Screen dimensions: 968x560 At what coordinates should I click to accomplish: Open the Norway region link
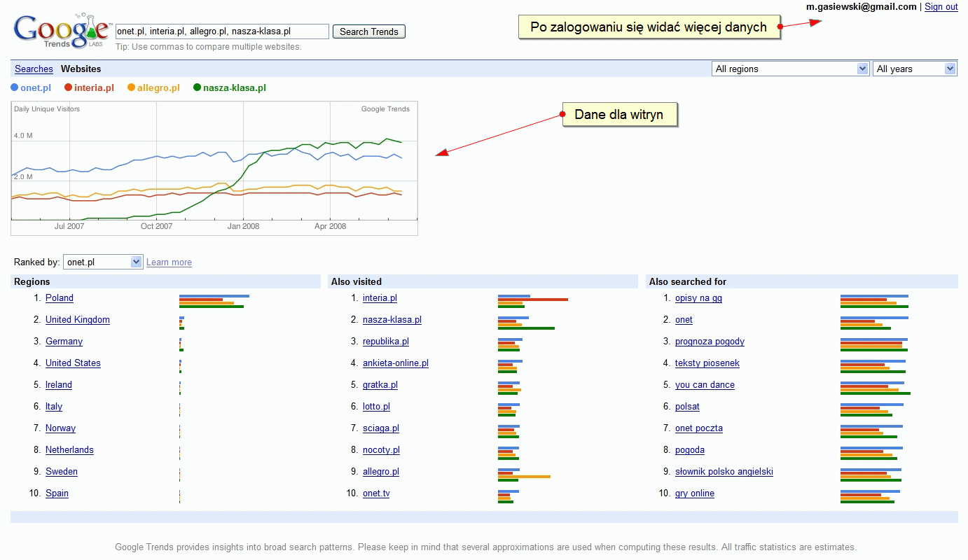(60, 428)
